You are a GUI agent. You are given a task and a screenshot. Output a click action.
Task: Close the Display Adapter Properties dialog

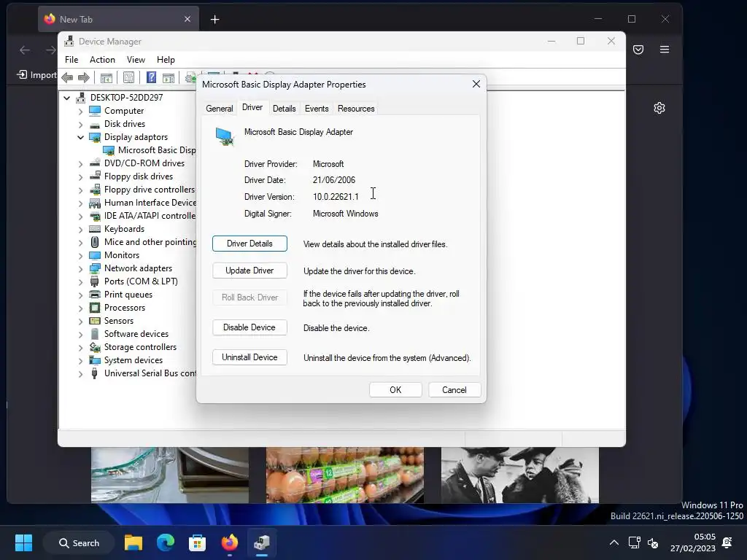point(476,84)
